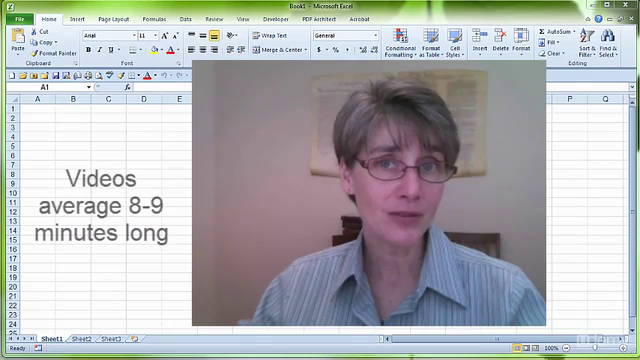
Task: Click the Save floppy disk icon
Action: (x=56, y=76)
